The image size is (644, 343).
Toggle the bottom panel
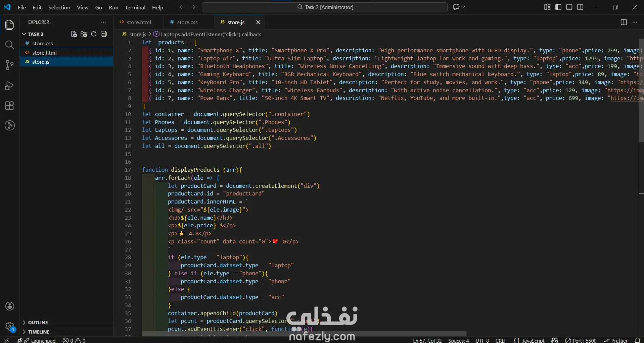tap(569, 7)
